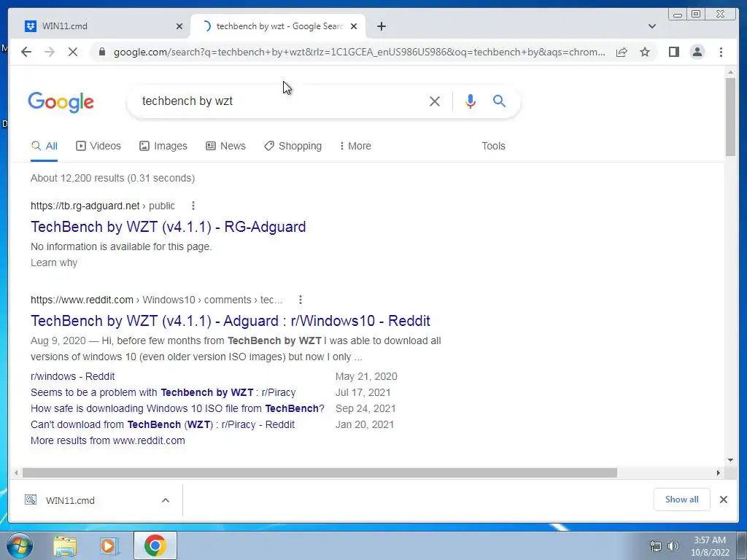
Task: Click Learn why link
Action: coord(54,262)
